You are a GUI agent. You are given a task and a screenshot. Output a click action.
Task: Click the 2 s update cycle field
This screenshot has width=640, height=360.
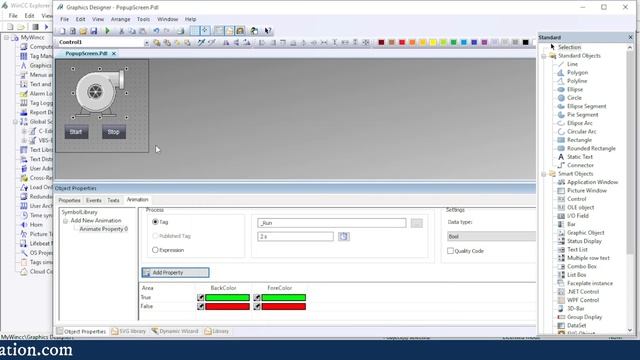point(296,236)
